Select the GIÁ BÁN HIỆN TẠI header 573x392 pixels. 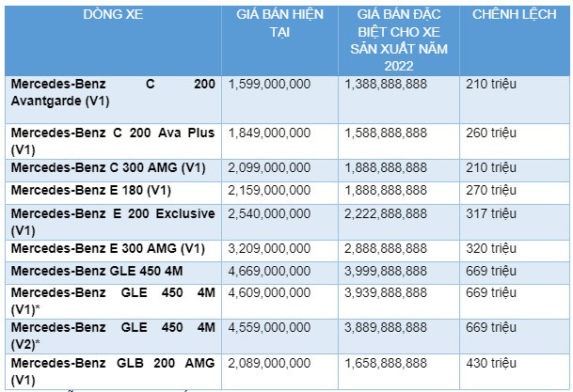(x=280, y=24)
